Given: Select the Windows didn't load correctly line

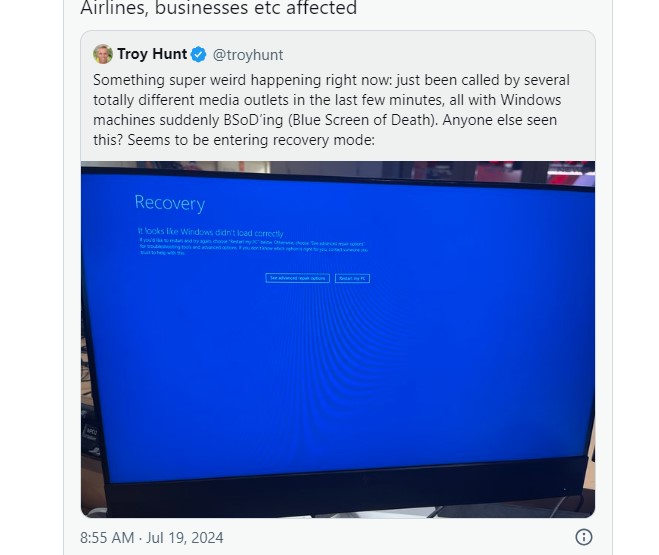Looking at the screenshot, I should pos(211,232).
